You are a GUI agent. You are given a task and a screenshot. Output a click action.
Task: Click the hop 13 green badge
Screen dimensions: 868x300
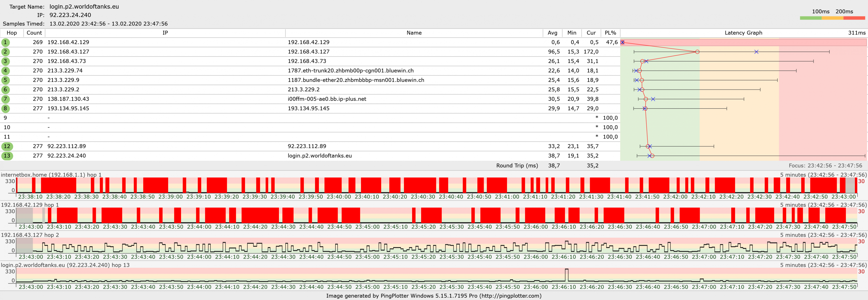point(7,156)
